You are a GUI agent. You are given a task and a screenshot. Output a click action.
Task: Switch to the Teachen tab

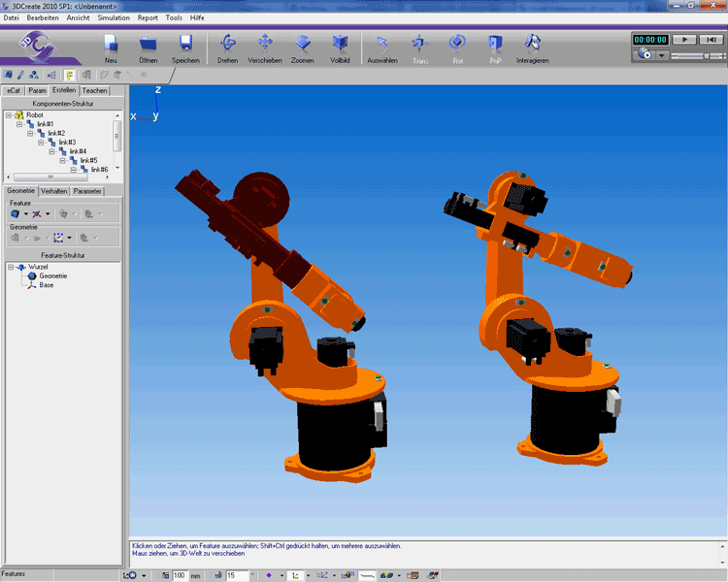click(95, 90)
